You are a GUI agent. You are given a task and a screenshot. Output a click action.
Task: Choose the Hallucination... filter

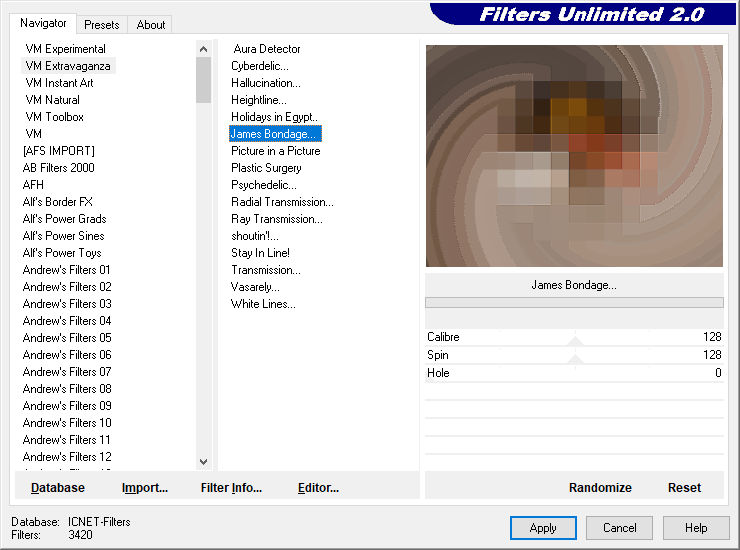(266, 83)
